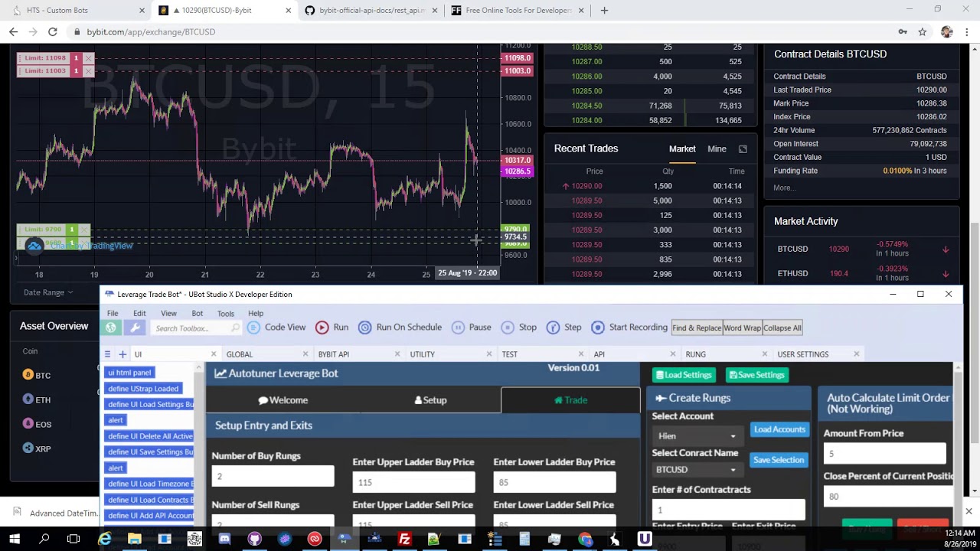Open FileZilla from the taskbar

click(x=404, y=539)
